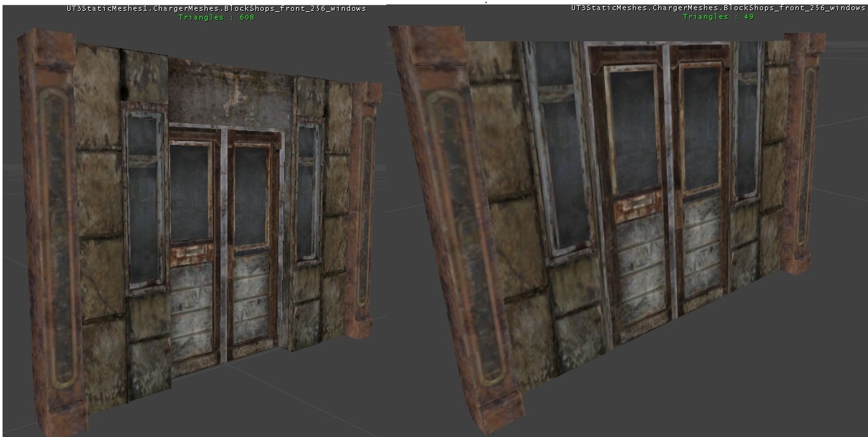
Task: Click left door's glass pane in left viewport
Action: (191, 192)
